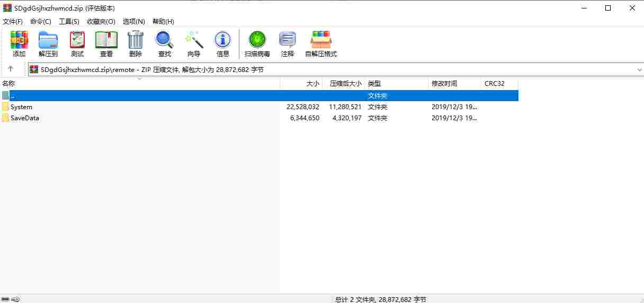Open the 收藏夹(O) menu
The image size is (644, 303).
[x=101, y=22]
